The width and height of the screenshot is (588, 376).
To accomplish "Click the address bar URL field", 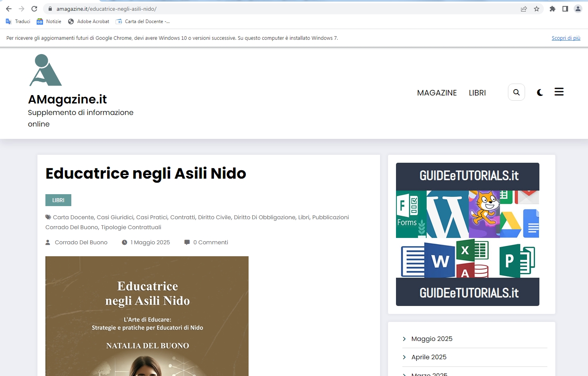I will point(279,9).
